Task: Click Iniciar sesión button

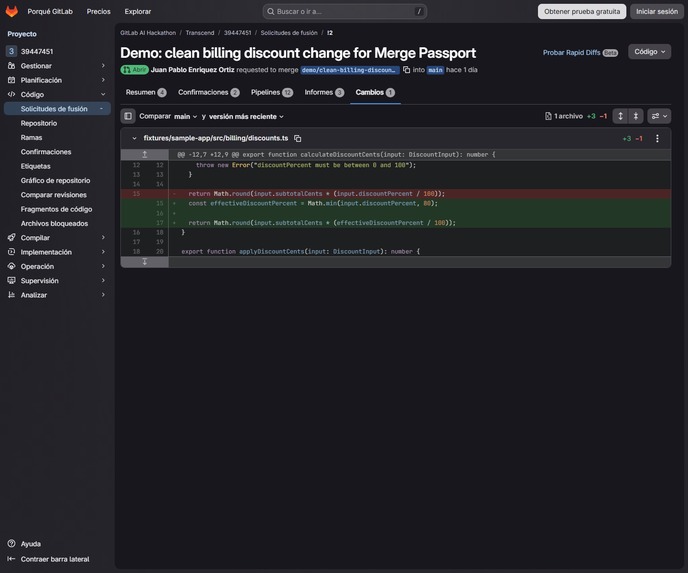Action: coord(657,11)
